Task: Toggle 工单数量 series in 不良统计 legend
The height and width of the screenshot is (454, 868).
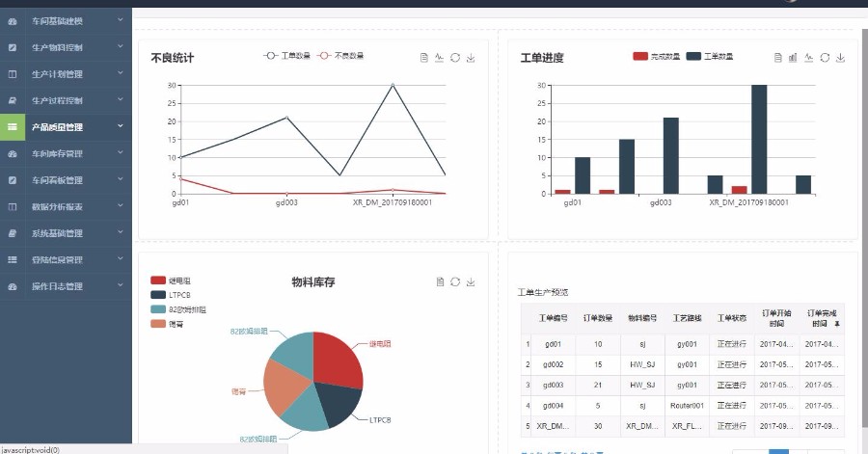Action: [286, 55]
